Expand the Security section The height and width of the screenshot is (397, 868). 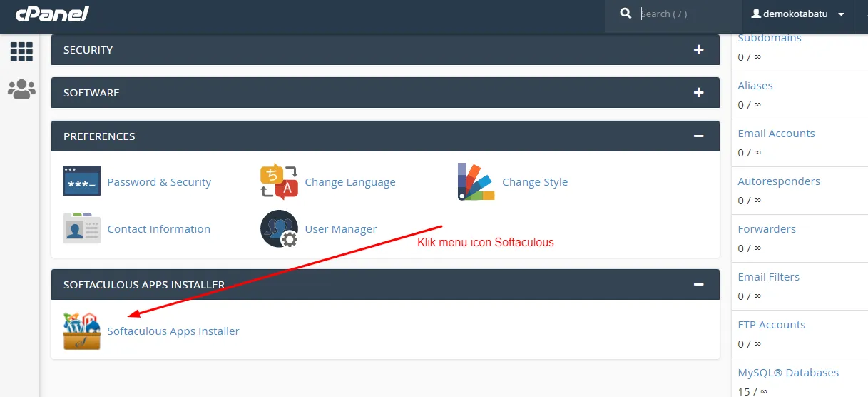coord(698,50)
